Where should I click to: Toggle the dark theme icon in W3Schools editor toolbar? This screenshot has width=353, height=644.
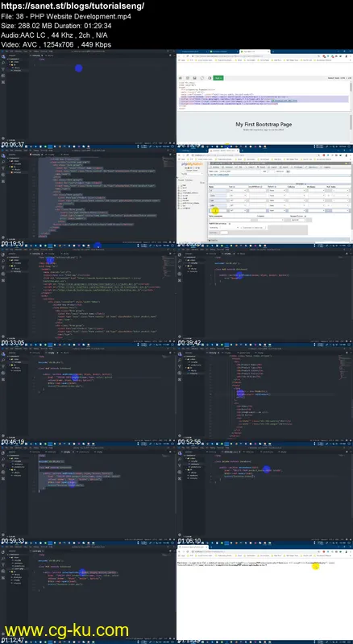[210, 78]
